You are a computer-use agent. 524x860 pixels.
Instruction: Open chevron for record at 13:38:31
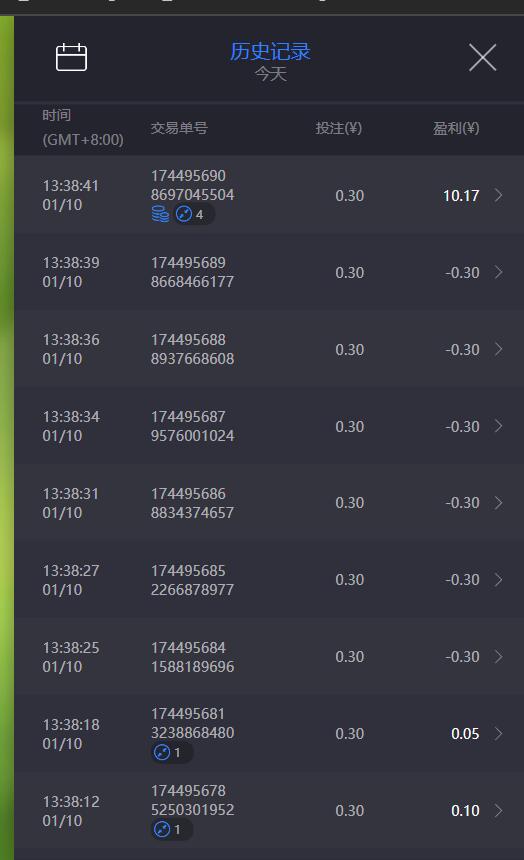click(x=498, y=502)
